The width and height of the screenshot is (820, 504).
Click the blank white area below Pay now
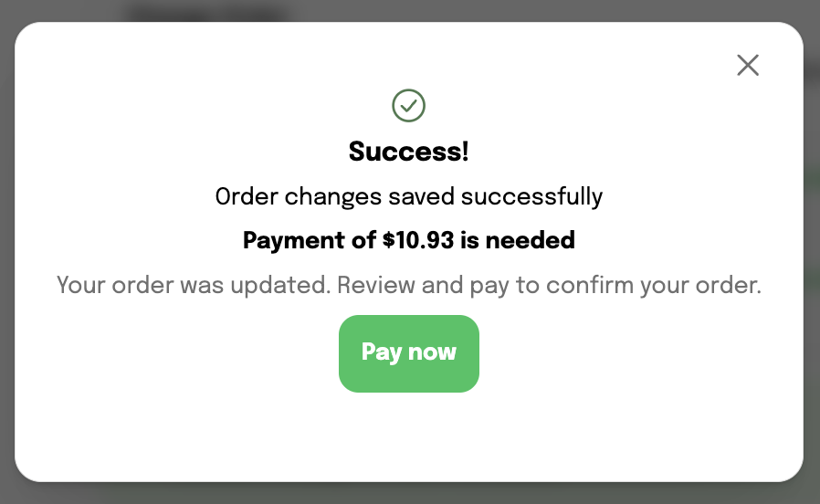[409, 436]
